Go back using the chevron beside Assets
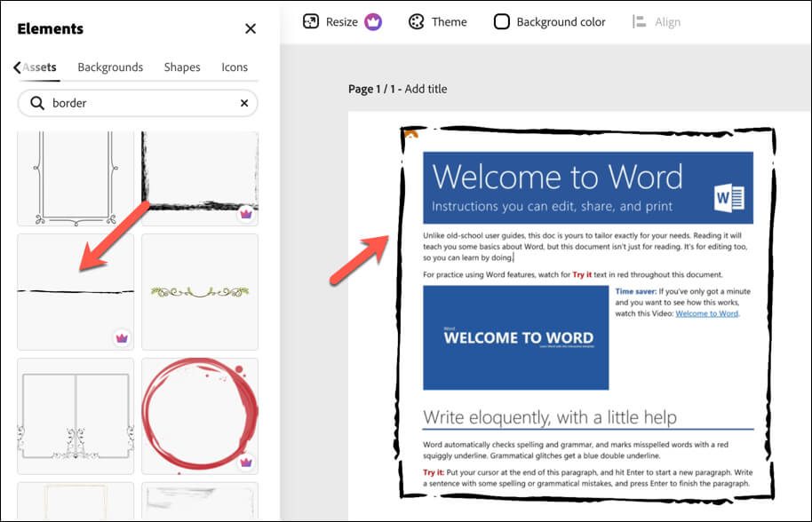The height and width of the screenshot is (522, 812). [17, 67]
